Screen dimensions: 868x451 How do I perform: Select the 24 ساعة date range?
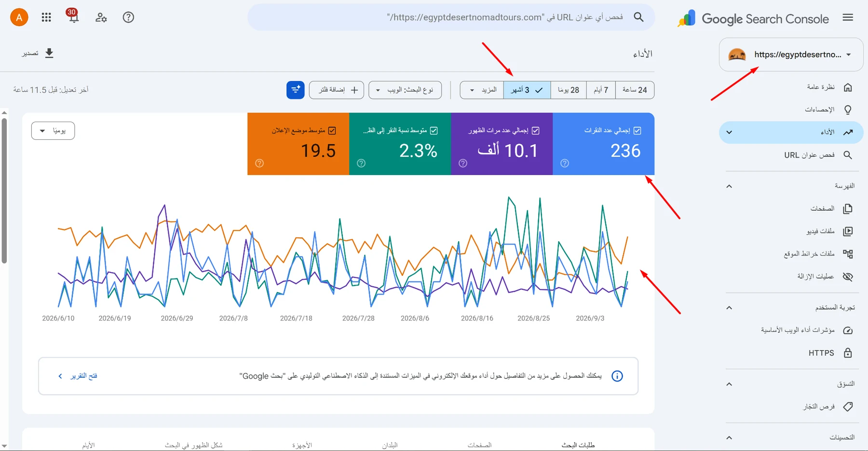tap(635, 90)
